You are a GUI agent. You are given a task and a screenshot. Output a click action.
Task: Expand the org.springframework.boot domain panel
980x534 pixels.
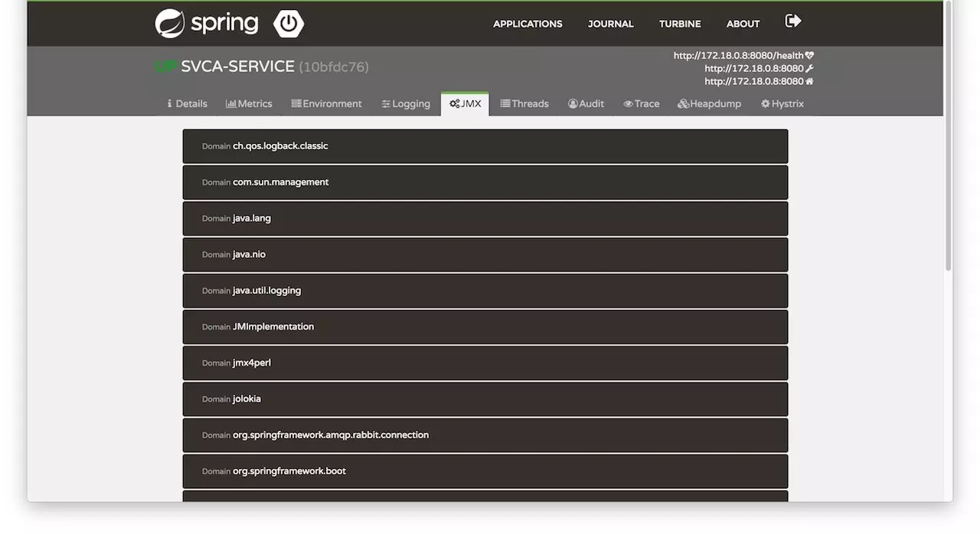pyautogui.click(x=485, y=471)
